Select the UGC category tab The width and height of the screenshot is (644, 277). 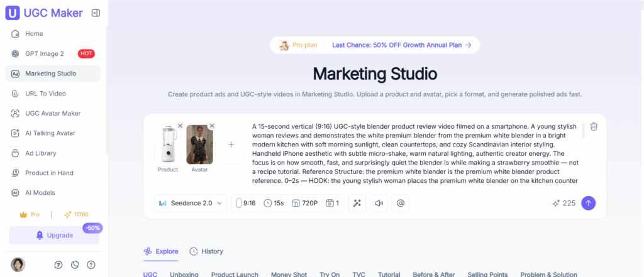[150, 274]
